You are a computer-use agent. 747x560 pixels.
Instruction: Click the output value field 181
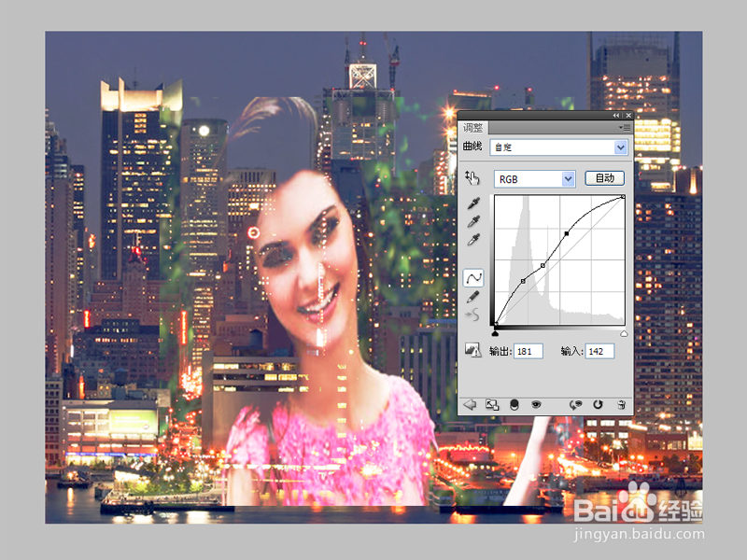528,352
